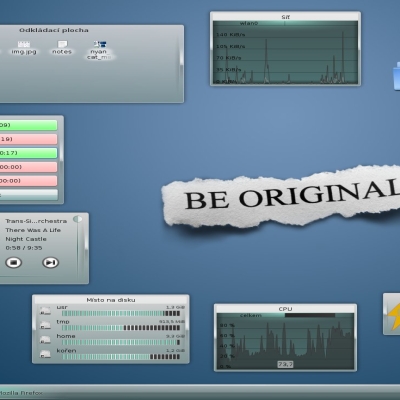Click the CPU widget title

pyautogui.click(x=285, y=309)
